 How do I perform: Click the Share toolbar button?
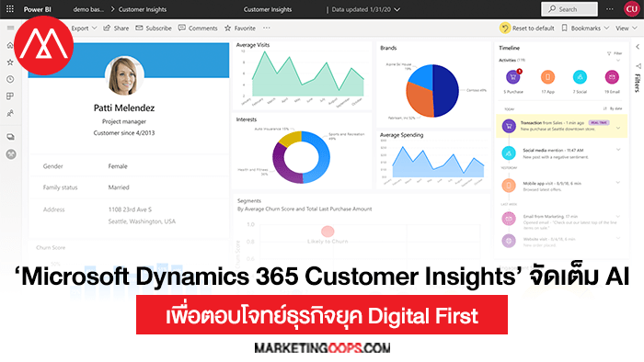click(116, 28)
